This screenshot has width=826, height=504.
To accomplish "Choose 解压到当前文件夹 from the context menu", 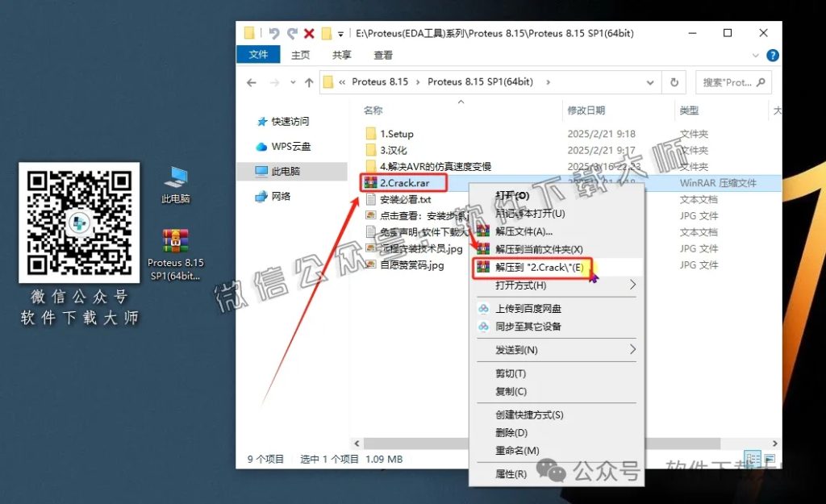I will (x=532, y=249).
